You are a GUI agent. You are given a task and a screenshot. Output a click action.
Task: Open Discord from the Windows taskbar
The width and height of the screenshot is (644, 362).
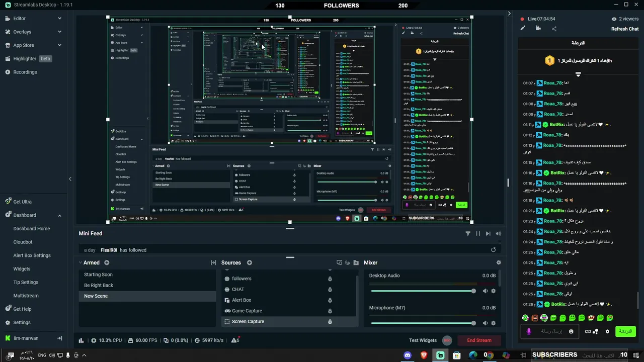408,355
